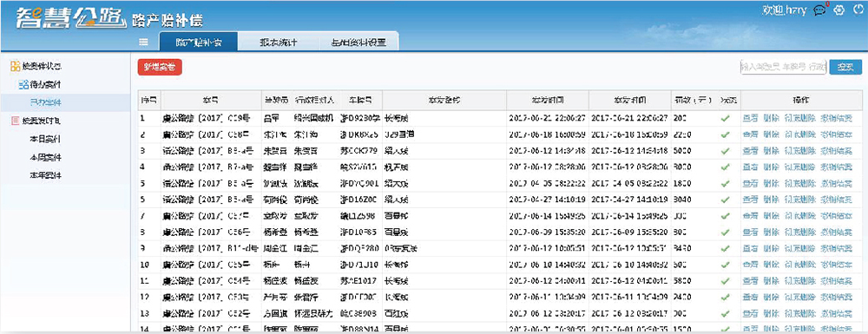Open the settings gear icon

[x=839, y=10]
